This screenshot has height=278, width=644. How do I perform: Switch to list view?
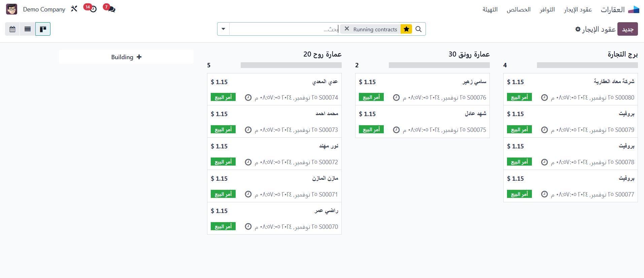pos(28,29)
